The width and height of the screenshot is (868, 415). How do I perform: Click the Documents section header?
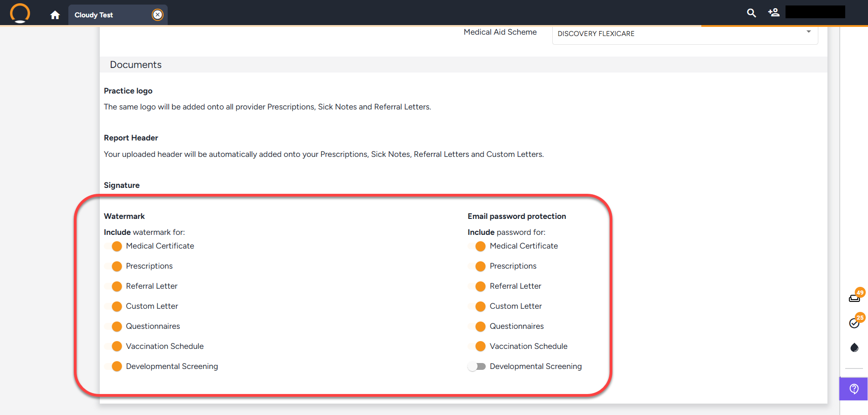coord(136,65)
